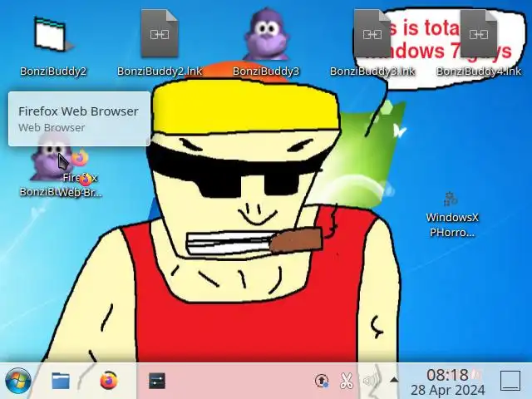Viewport: 532px width, 399px height.
Task: Open the clock showing 08:18
Action: (x=447, y=375)
